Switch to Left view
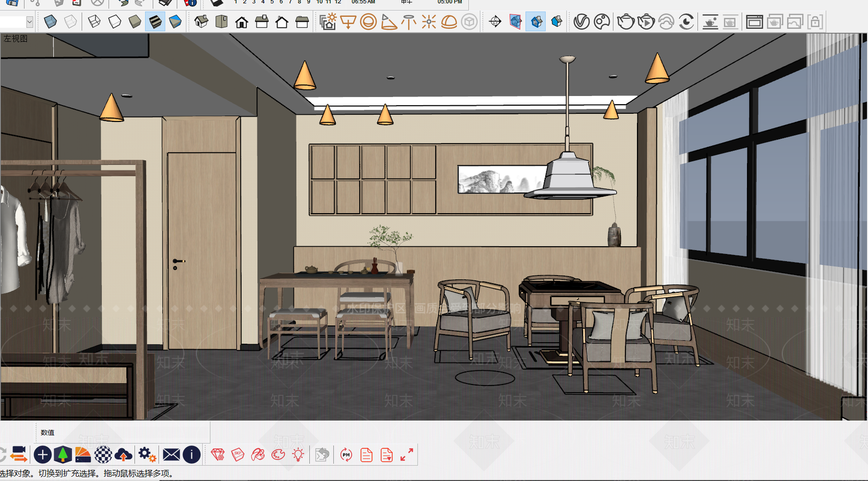The image size is (868, 481). [x=302, y=22]
